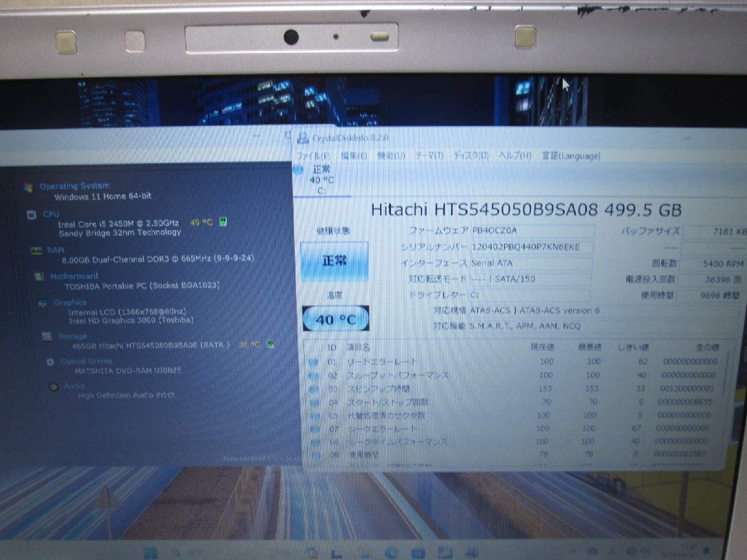
Task: Click the status orb for 01 リードエラーレート
Action: (x=313, y=362)
